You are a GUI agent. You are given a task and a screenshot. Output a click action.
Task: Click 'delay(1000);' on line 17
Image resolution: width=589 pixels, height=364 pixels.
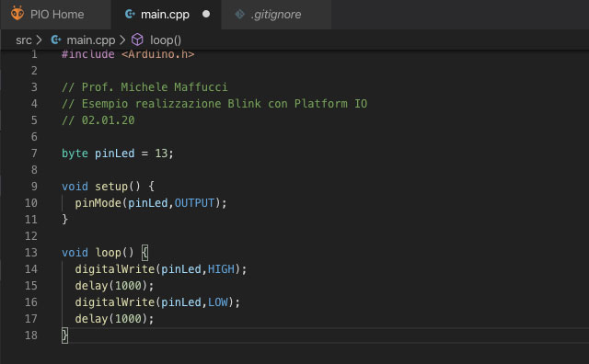pyautogui.click(x=114, y=319)
